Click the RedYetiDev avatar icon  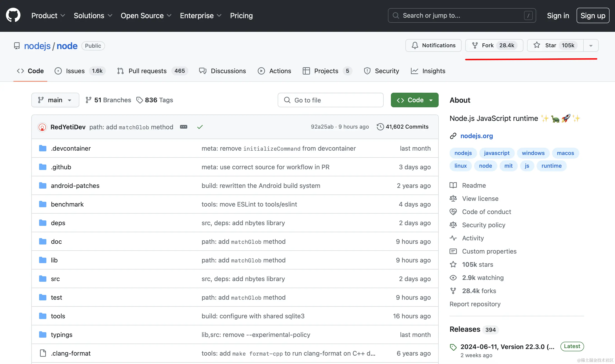pos(42,127)
